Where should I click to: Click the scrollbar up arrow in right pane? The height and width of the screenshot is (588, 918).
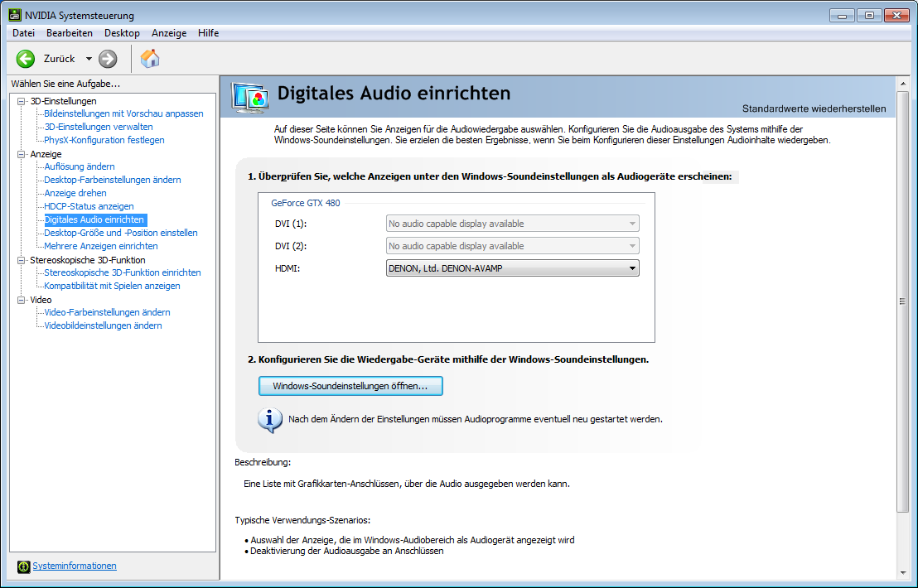click(902, 84)
